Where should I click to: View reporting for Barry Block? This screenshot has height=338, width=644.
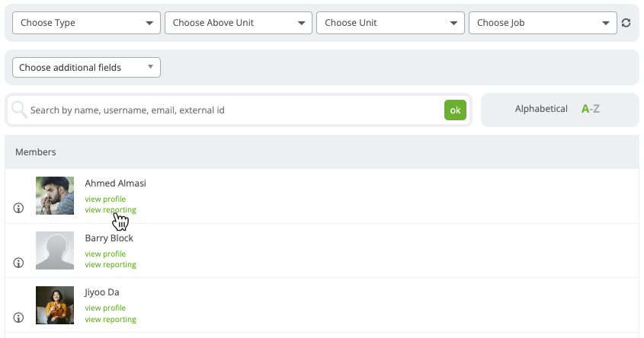pyautogui.click(x=111, y=265)
